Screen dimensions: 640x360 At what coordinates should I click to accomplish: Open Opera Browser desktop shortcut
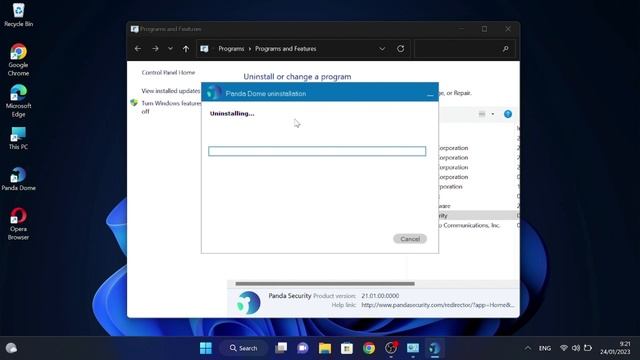[x=18, y=224]
